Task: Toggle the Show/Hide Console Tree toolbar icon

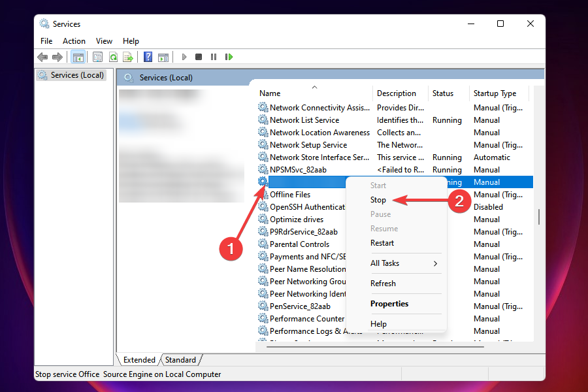Action: 78,57
